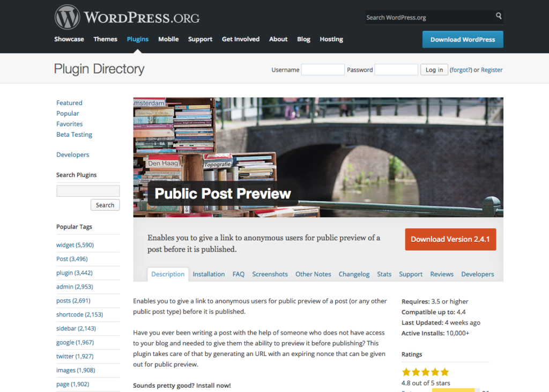Screen dimensions: 549x392
Task: Switch to the Other Notes tab
Action: (x=313, y=275)
